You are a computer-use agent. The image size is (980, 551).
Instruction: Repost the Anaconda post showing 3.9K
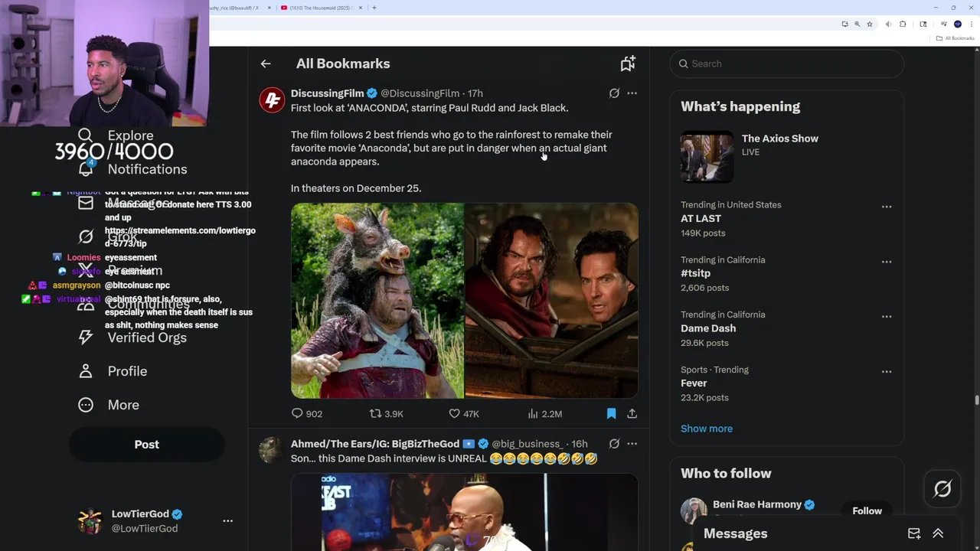pyautogui.click(x=387, y=413)
